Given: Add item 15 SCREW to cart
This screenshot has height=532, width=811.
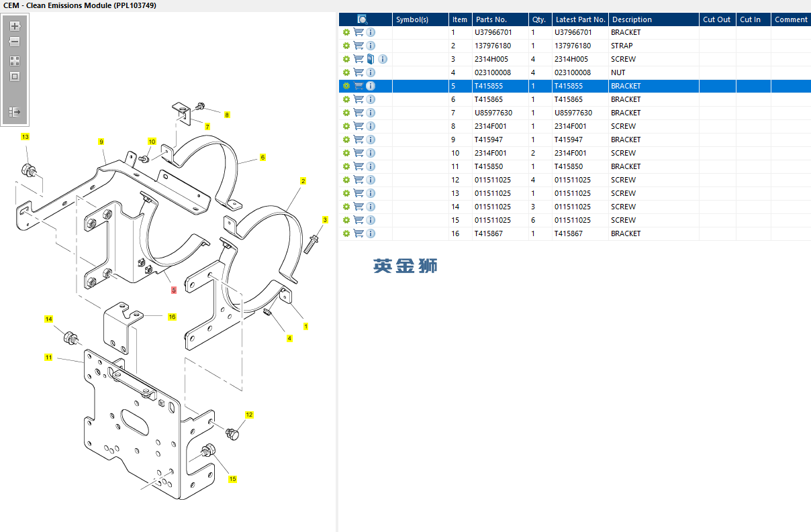Looking at the screenshot, I should click(359, 220).
